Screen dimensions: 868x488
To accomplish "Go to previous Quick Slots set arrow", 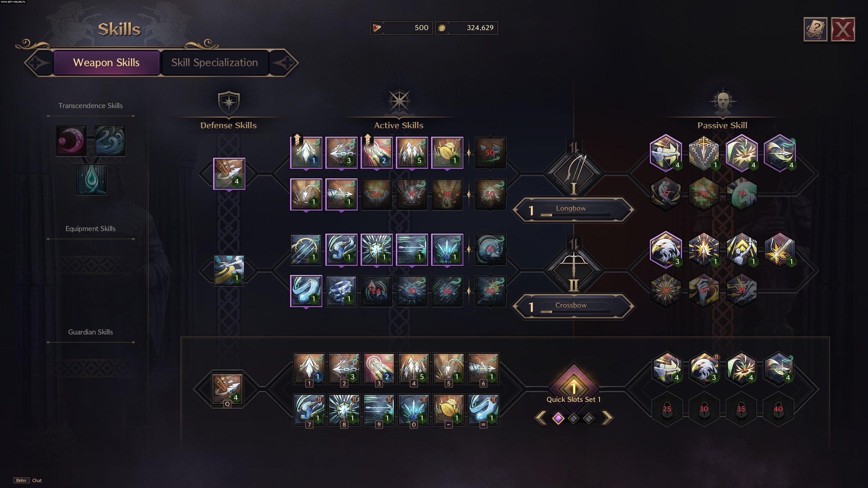I will [541, 418].
